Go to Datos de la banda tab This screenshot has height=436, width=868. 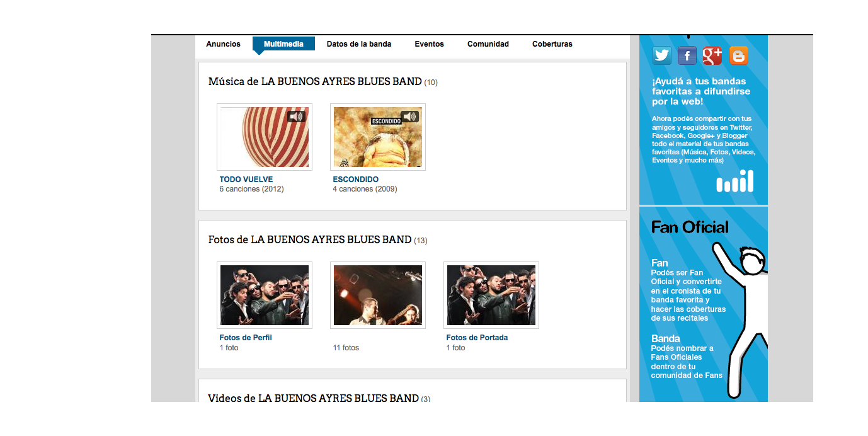(359, 44)
